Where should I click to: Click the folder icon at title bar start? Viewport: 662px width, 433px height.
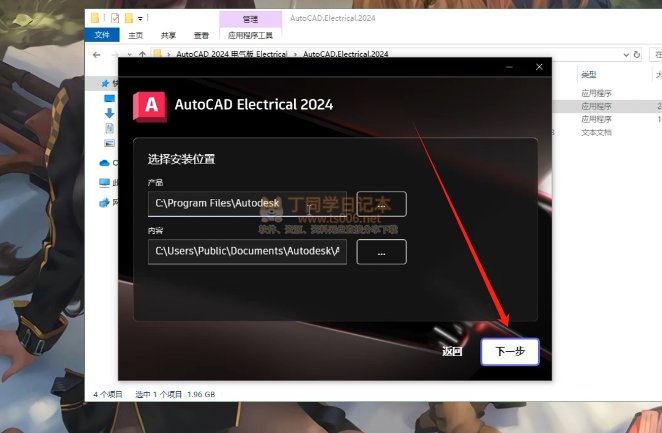pyautogui.click(x=95, y=18)
